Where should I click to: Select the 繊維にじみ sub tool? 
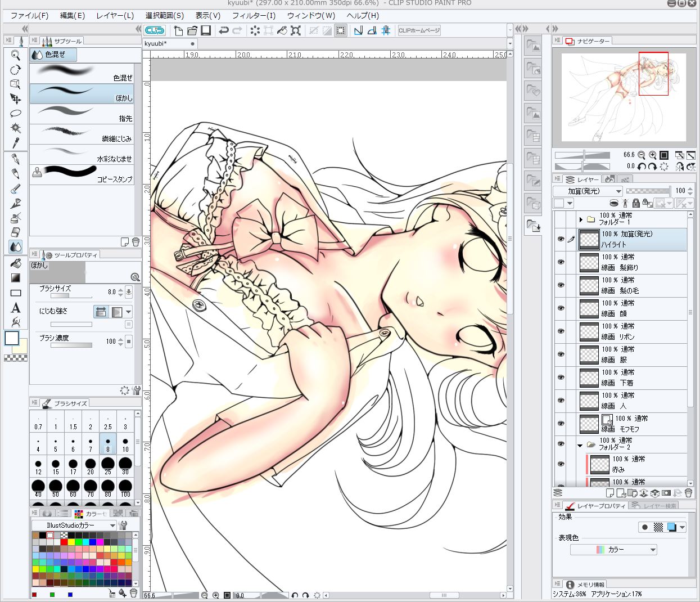coord(82,134)
